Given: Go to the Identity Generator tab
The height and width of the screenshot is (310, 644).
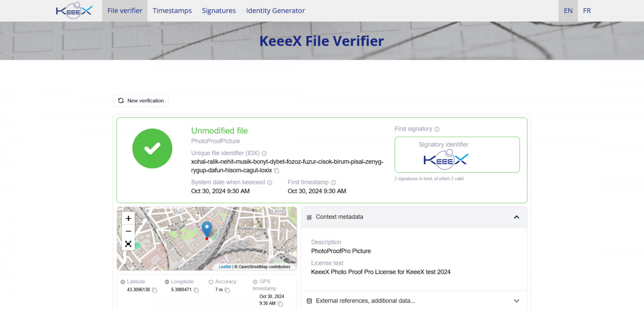Looking at the screenshot, I should click(x=275, y=11).
